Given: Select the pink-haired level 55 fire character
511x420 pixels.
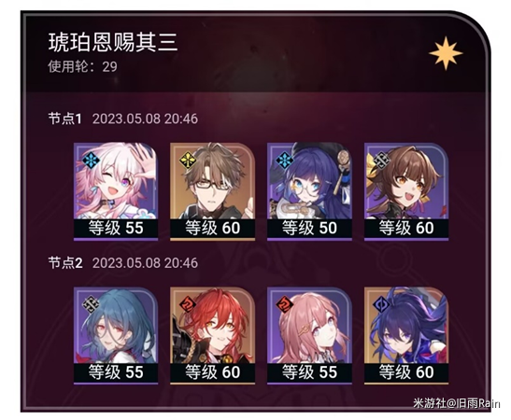Looking at the screenshot, I should 309,336.
